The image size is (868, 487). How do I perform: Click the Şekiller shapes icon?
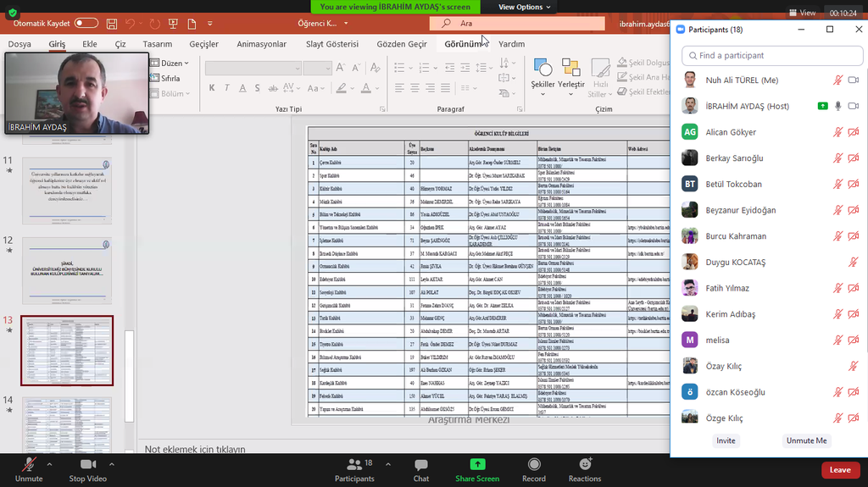(x=542, y=69)
